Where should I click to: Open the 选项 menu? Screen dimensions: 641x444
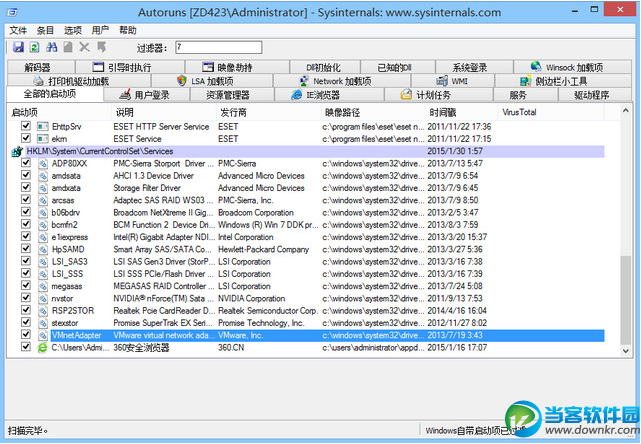(73, 30)
